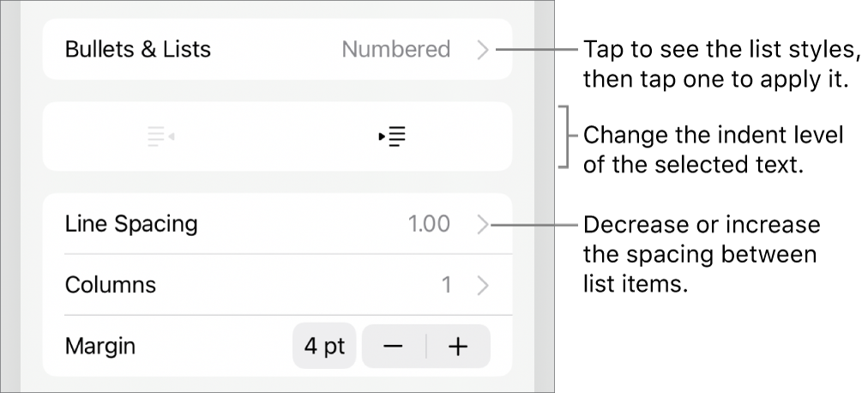Tap the Margin label
Viewport: 868px width, 393px height.
(100, 347)
